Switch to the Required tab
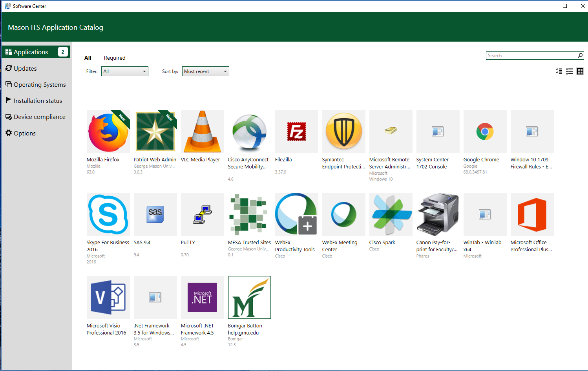The width and height of the screenshot is (588, 371). click(114, 58)
